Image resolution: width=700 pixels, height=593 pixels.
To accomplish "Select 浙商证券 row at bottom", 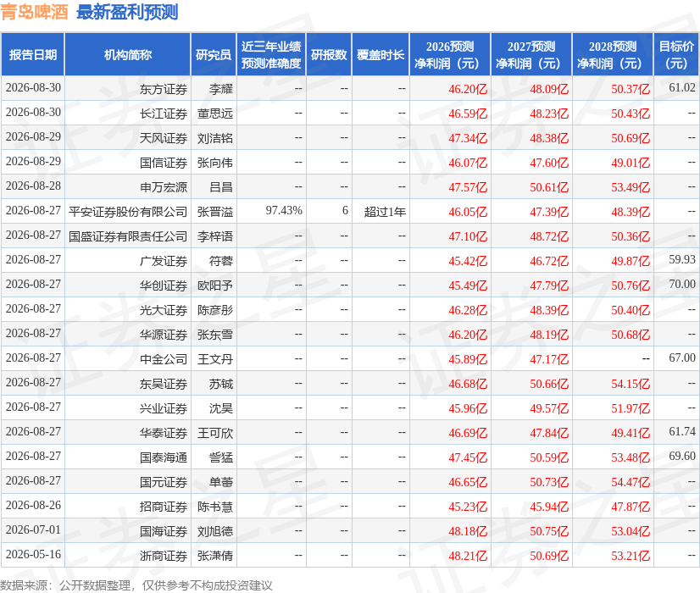I will click(x=350, y=555).
